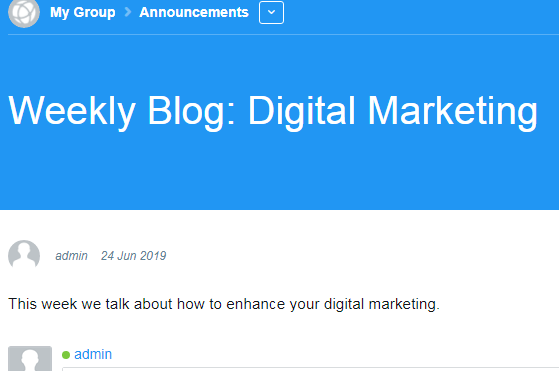Click the divider line below the breadcrumb
The image size is (559, 371).
(x=283, y=35)
